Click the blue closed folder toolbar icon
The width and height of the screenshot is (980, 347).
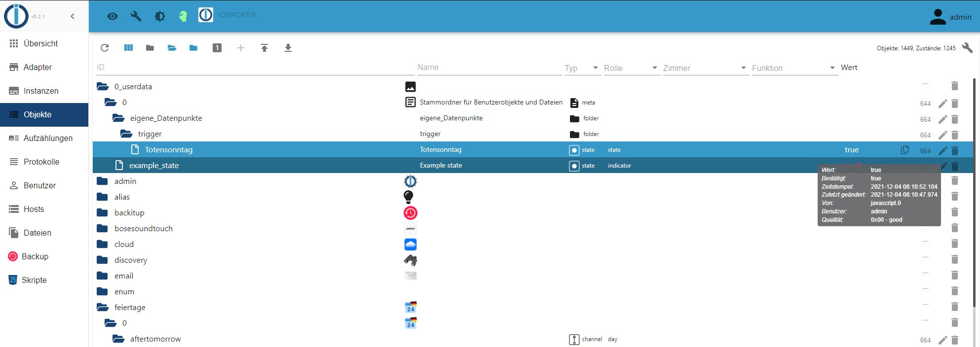click(193, 48)
